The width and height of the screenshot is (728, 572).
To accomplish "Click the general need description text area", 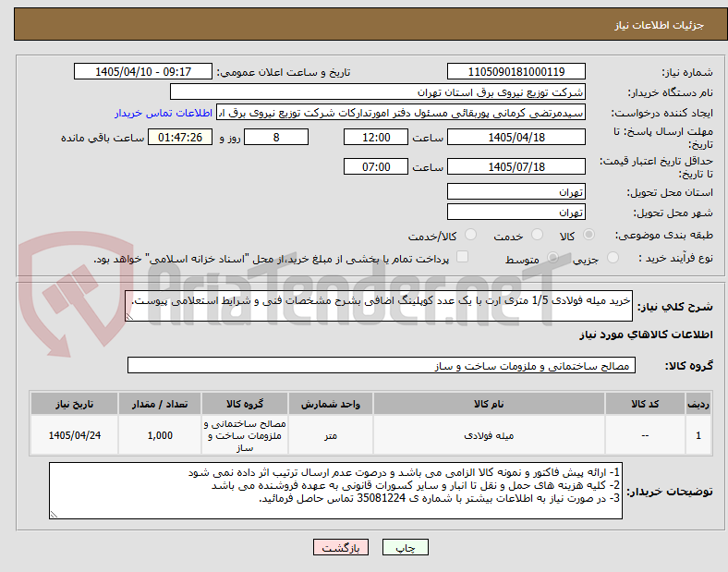I will 379,306.
